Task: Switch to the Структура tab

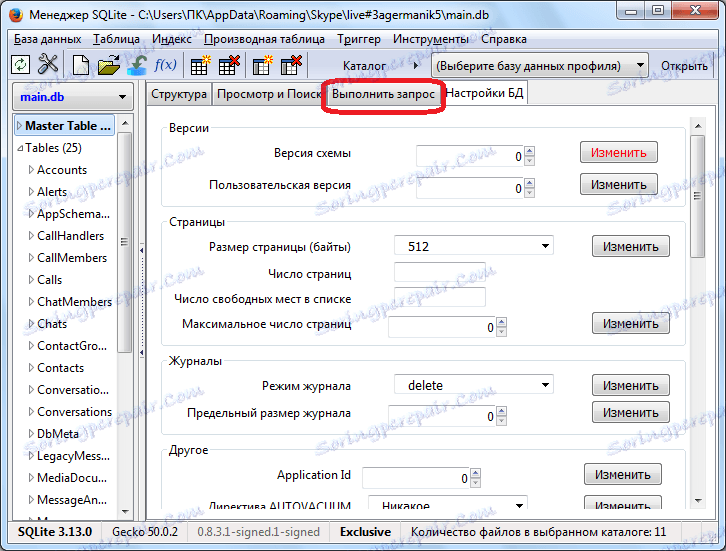Action: (x=179, y=94)
